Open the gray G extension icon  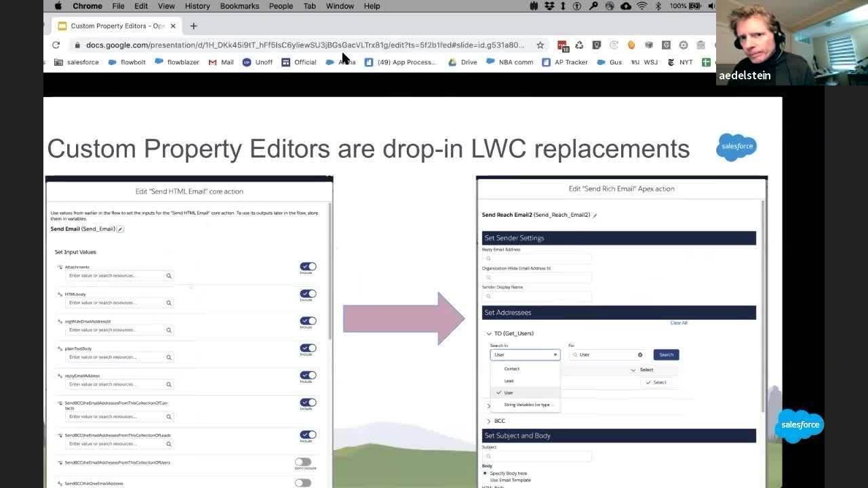click(666, 45)
